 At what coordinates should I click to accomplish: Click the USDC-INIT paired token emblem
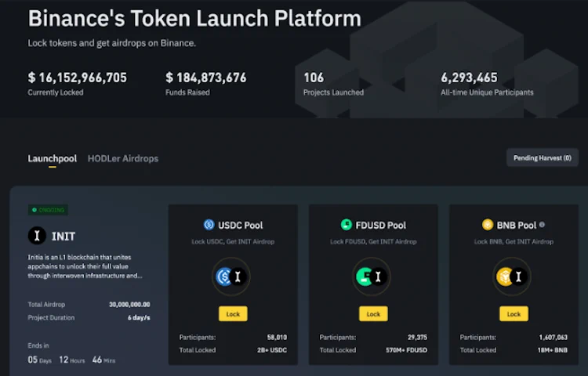(231, 277)
